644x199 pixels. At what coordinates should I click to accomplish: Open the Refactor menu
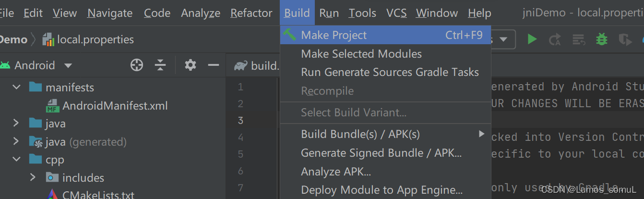[251, 13]
